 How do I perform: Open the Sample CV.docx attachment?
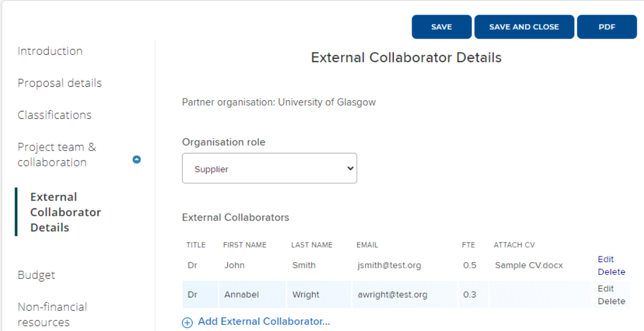pyautogui.click(x=529, y=265)
